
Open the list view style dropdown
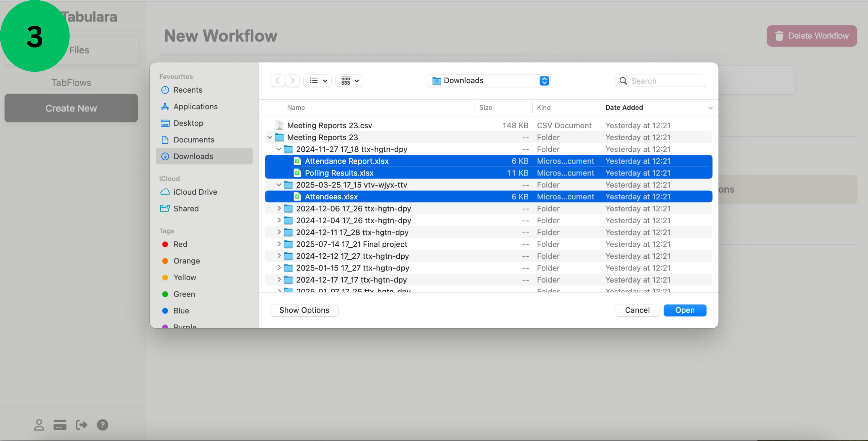click(317, 81)
